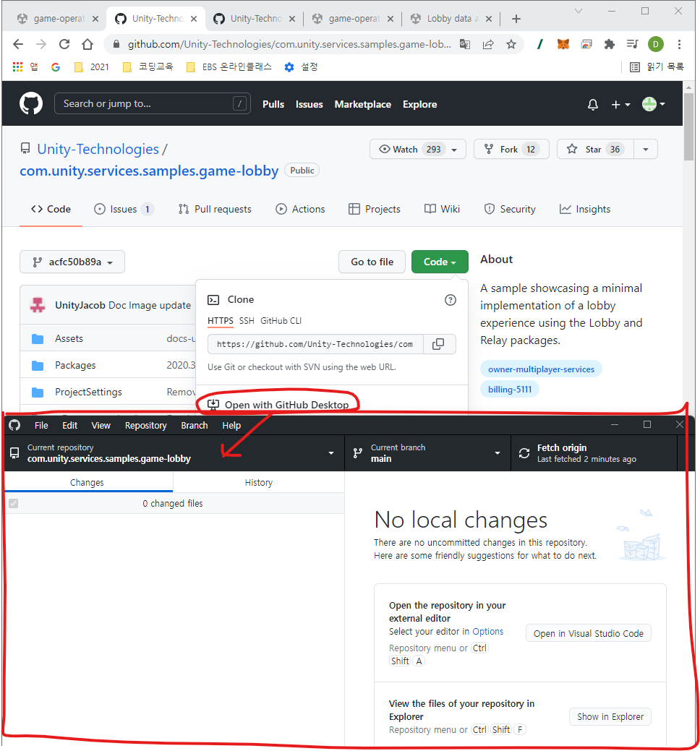Click the Go to file button
700x751 pixels.
[372, 262]
